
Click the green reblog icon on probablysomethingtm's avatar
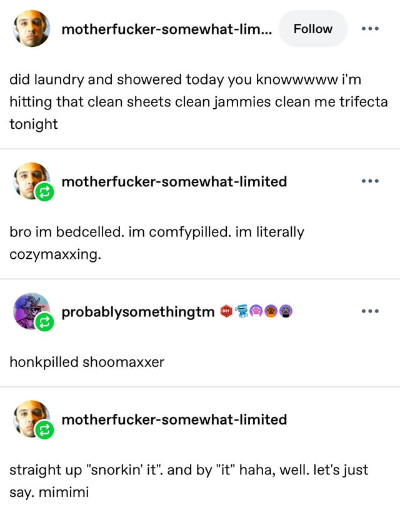tap(44, 323)
